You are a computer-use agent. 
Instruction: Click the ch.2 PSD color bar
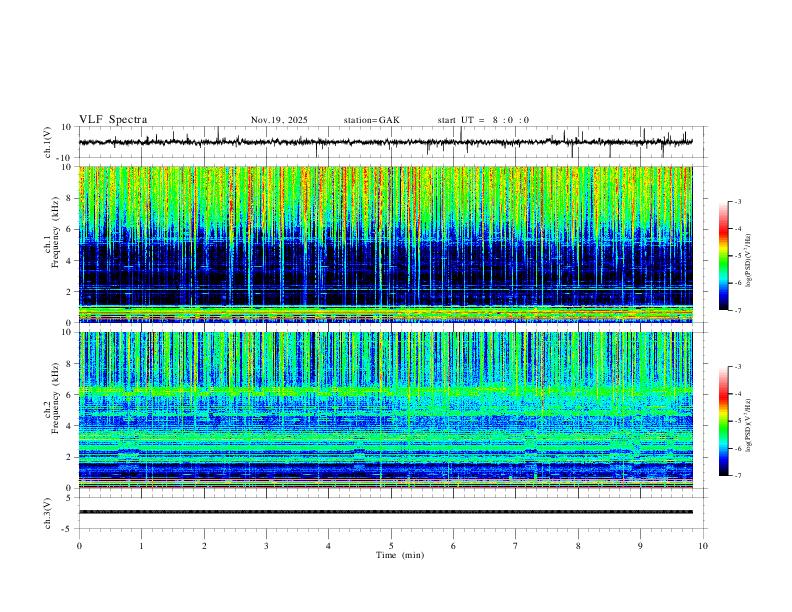pos(723,421)
